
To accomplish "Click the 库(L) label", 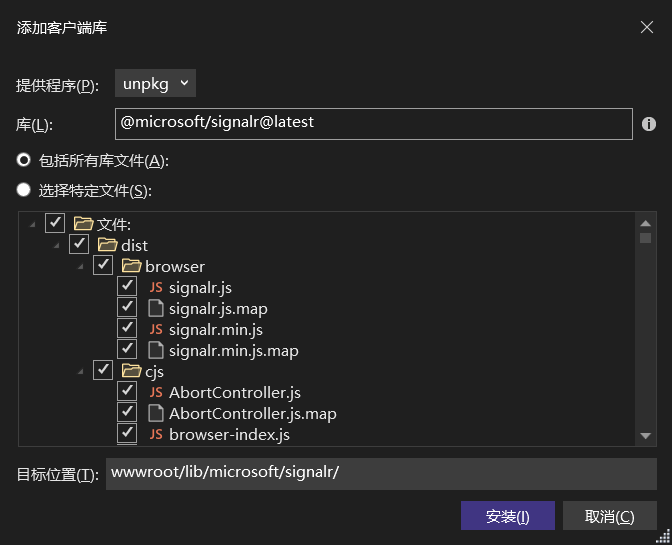I will (34, 125).
